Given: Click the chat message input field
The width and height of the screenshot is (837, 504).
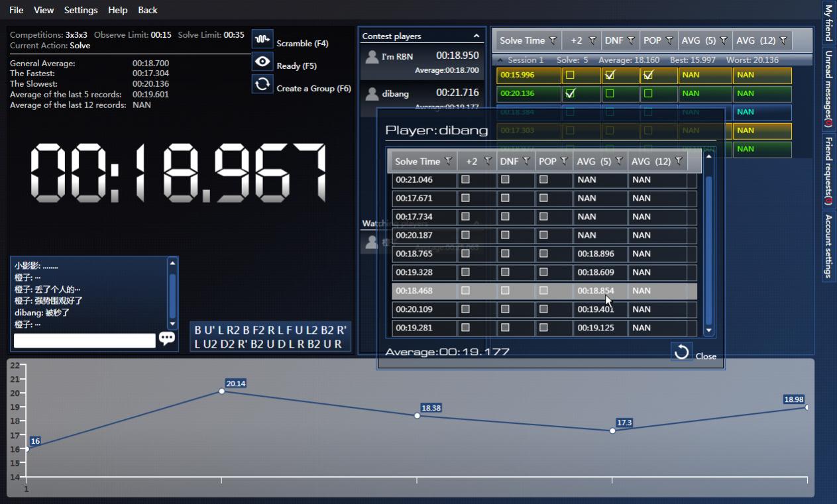Looking at the screenshot, I should click(x=85, y=340).
